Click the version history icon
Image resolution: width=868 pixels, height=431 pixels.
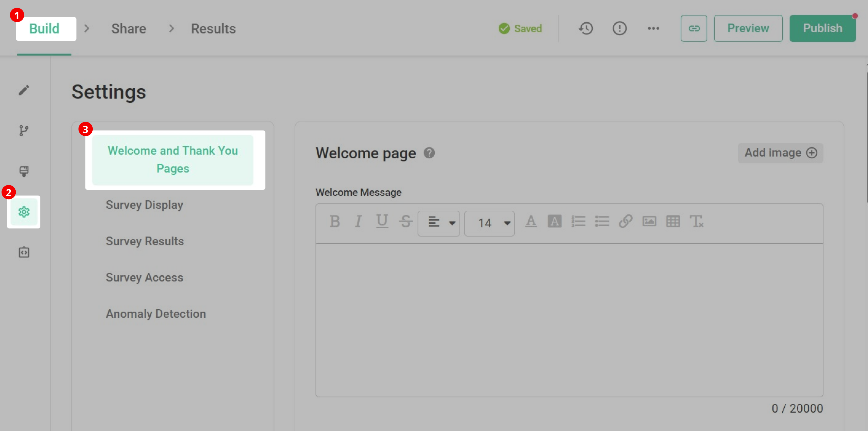pyautogui.click(x=586, y=28)
